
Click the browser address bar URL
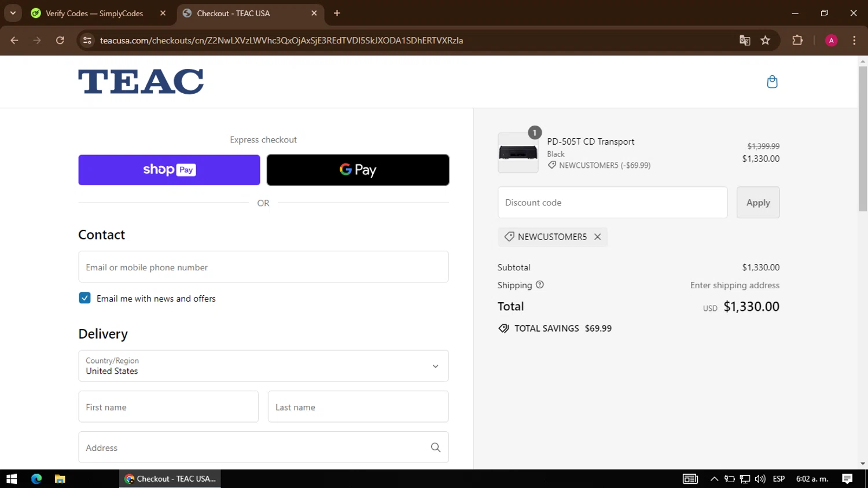coord(281,41)
